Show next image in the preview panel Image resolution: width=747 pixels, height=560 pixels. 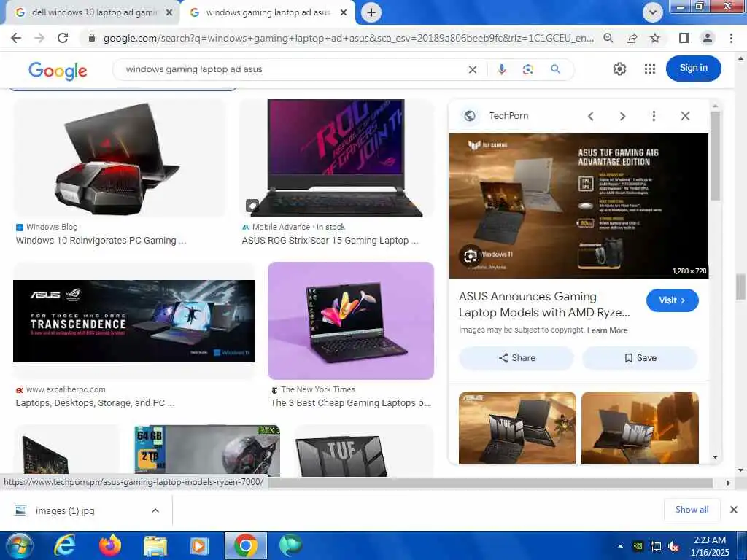click(x=622, y=116)
